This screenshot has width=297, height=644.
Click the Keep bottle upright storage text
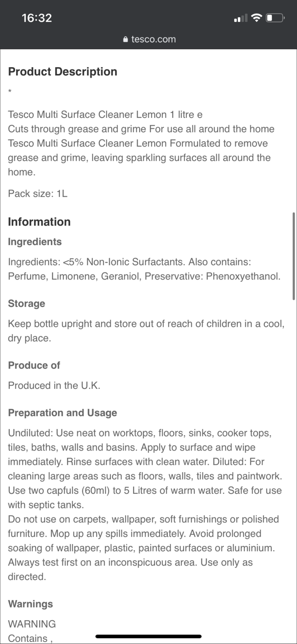pyautogui.click(x=146, y=331)
